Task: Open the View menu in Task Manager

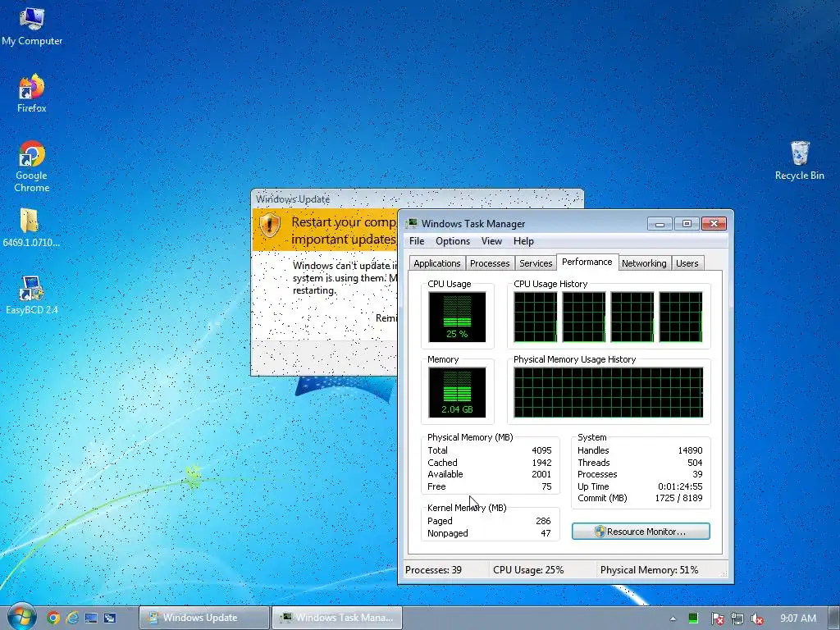Action: coord(491,241)
